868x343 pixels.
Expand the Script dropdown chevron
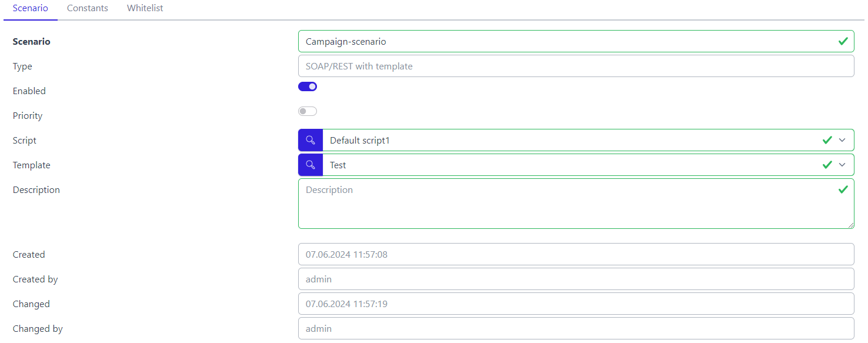click(842, 140)
